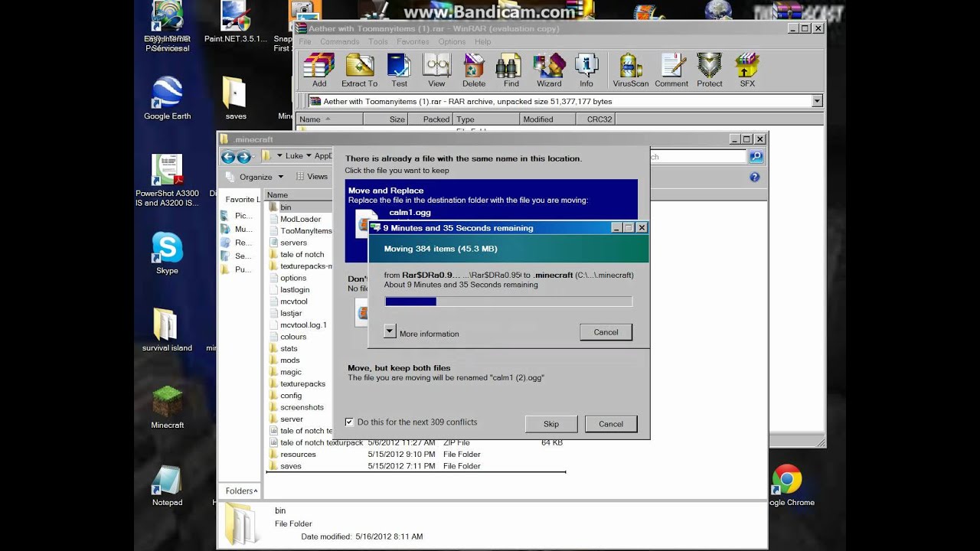980x551 pixels.
Task: Choose the Move and Replace option
Action: coord(491,221)
